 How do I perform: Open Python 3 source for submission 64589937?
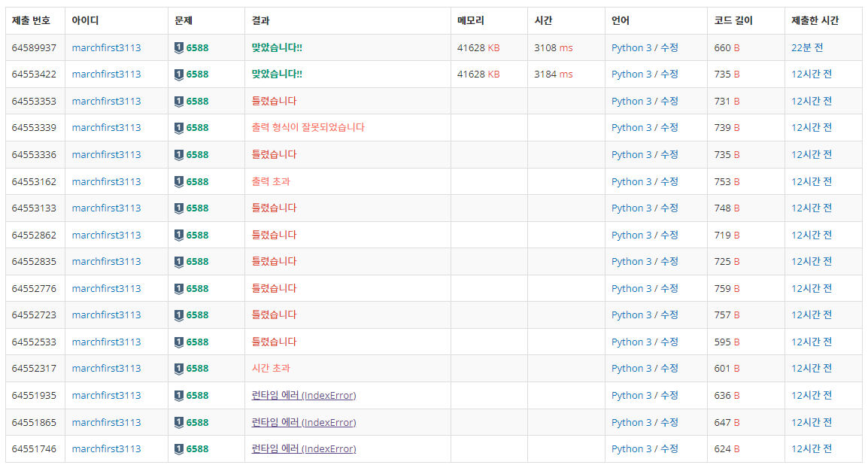(631, 47)
